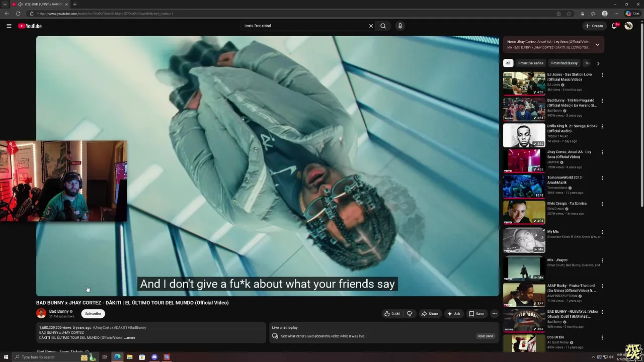Open options for Elvis Crespo Tu Sonrisa
The height and width of the screenshot is (362, 644).
click(x=602, y=204)
